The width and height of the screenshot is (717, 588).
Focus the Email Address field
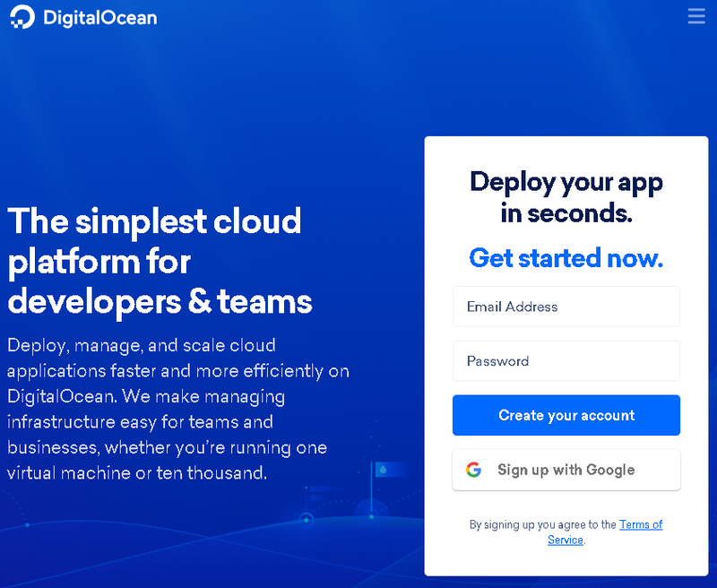point(566,307)
